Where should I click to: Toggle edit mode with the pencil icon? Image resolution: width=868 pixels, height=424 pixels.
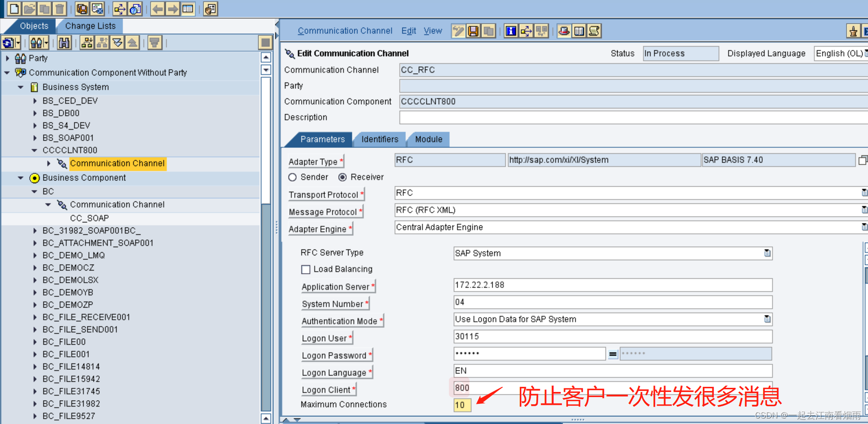point(458,31)
